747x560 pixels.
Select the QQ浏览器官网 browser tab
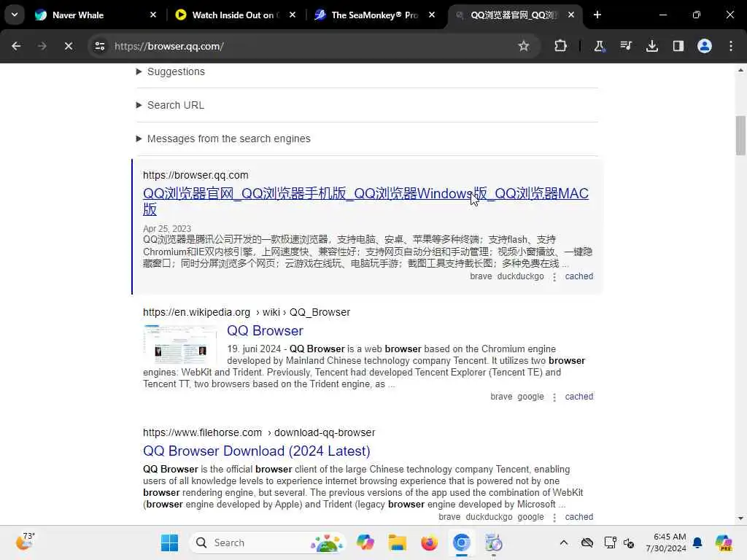(514, 15)
